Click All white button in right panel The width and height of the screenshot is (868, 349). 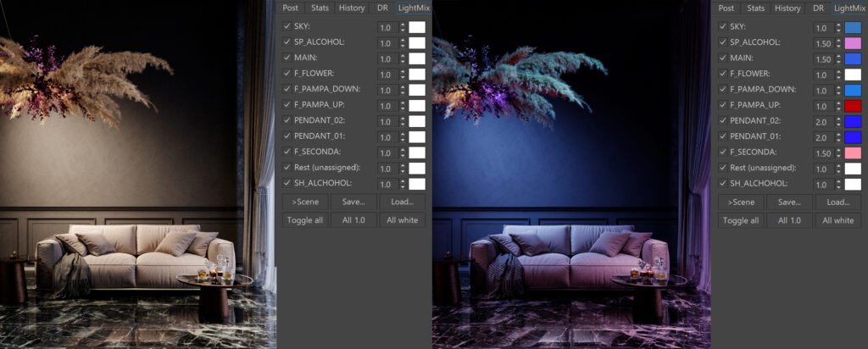coord(838,220)
